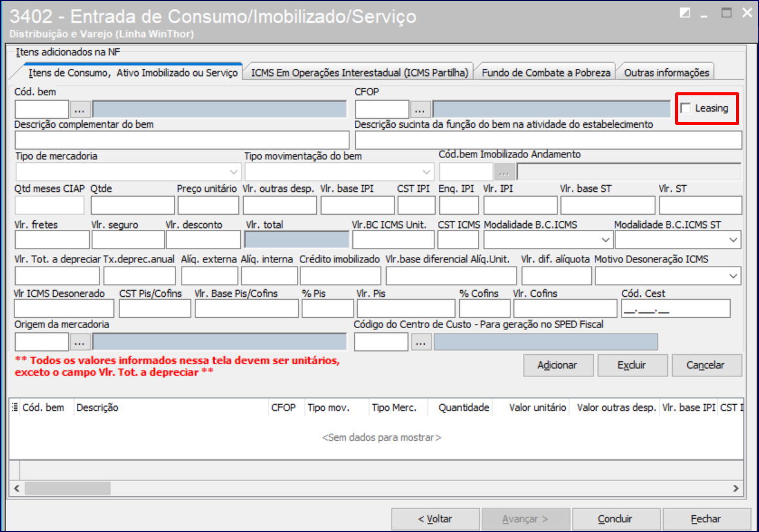Viewport: 759px width, 532px height.
Task: Click the window restore-layout icon in title bar
Action: click(x=684, y=13)
